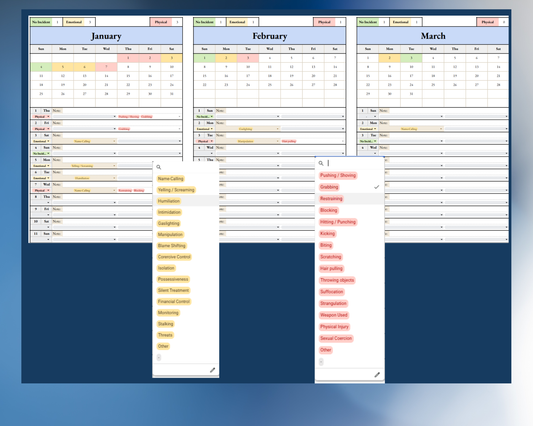Click the checkmark beside Grabbing option
This screenshot has height=426, width=533.
[x=376, y=187]
